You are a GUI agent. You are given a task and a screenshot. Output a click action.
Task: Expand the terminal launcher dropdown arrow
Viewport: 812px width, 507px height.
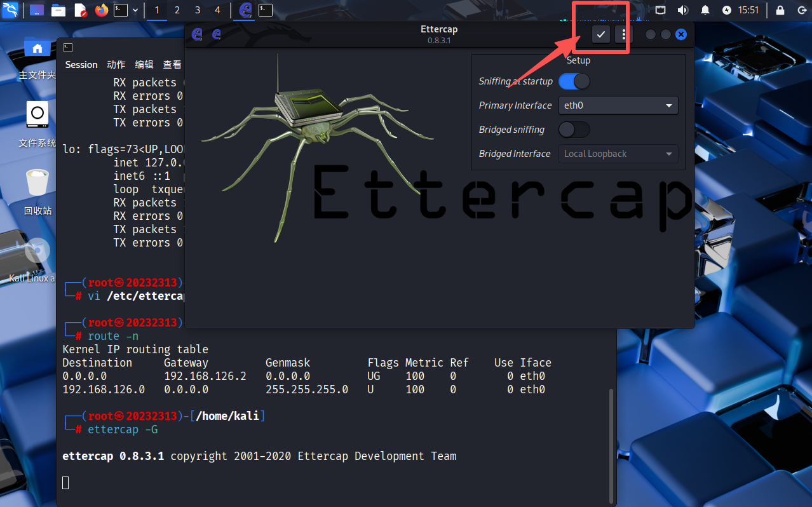135,10
